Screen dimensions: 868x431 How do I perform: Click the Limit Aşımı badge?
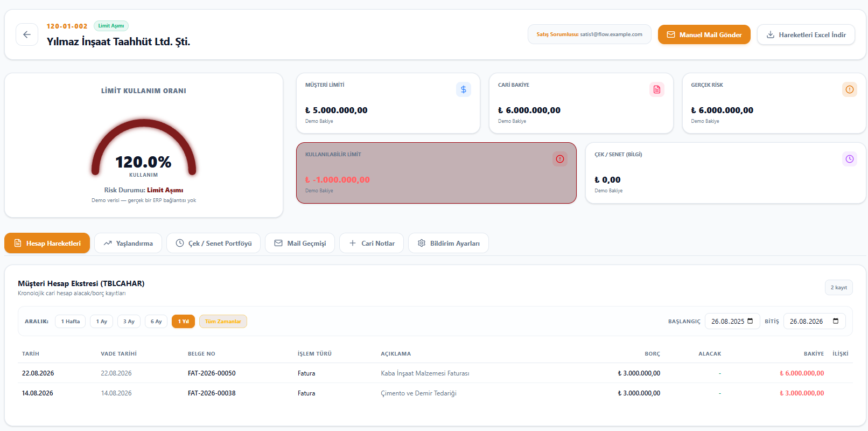(111, 26)
